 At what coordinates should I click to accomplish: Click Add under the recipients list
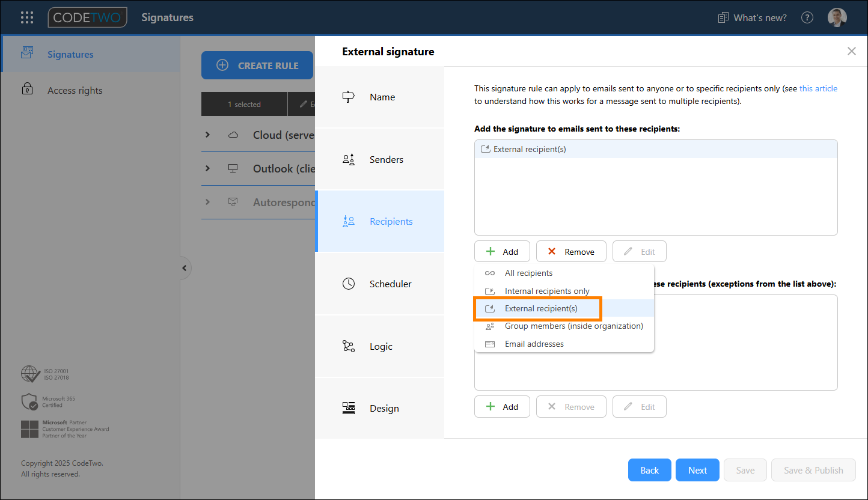pos(502,251)
